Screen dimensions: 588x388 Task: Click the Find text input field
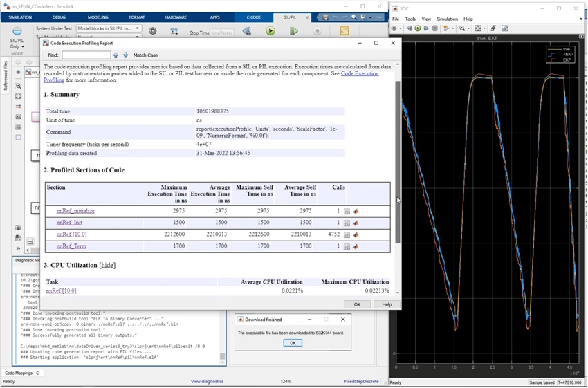click(86, 55)
